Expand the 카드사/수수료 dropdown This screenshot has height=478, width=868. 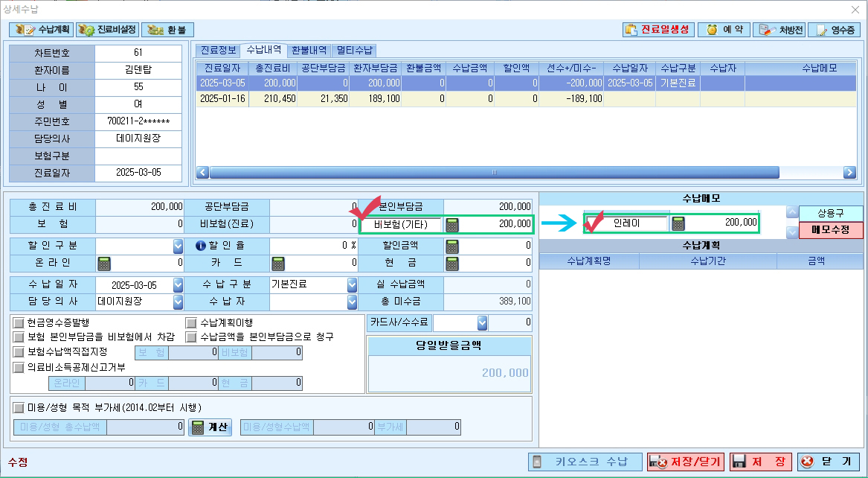(x=482, y=322)
